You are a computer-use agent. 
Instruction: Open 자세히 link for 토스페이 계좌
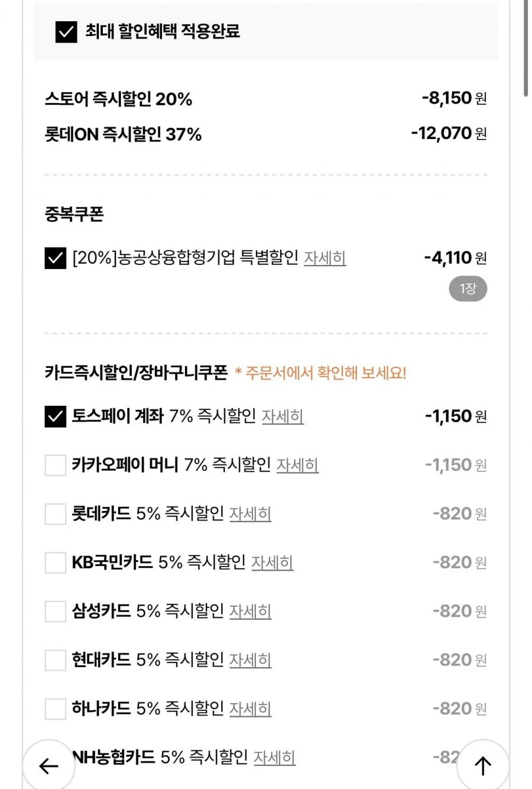tap(283, 416)
